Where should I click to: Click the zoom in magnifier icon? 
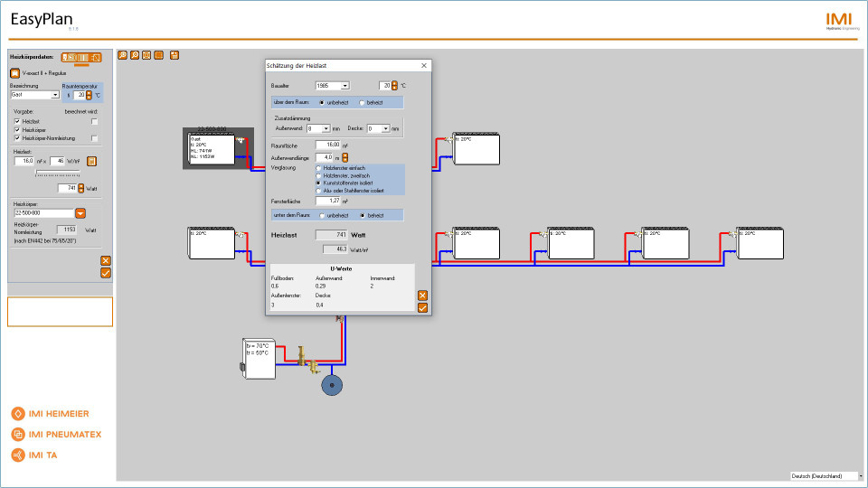coord(123,55)
